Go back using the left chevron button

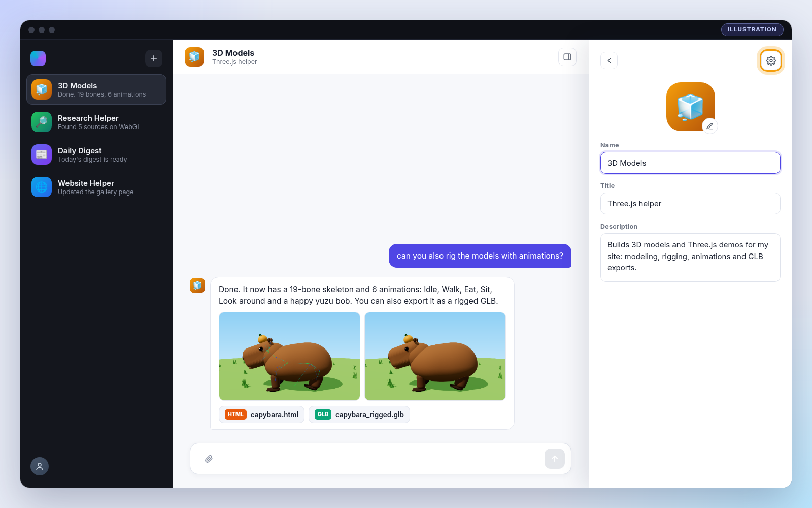click(609, 60)
